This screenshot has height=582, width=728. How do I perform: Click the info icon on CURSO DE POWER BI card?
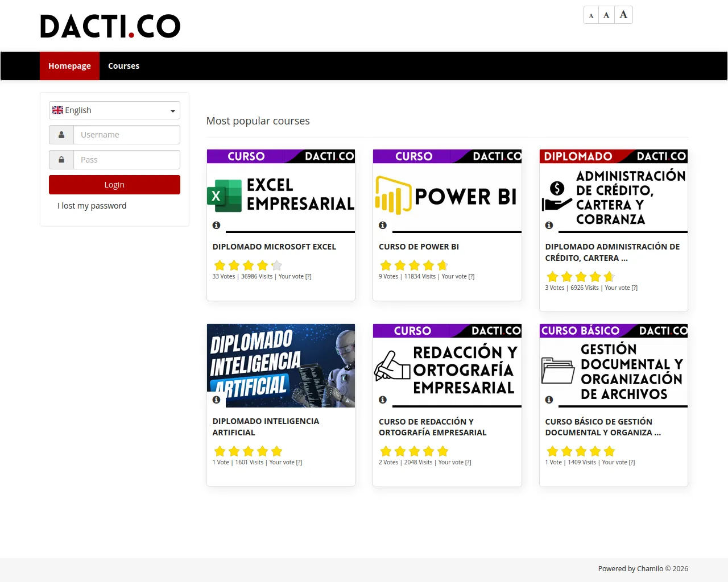382,225
